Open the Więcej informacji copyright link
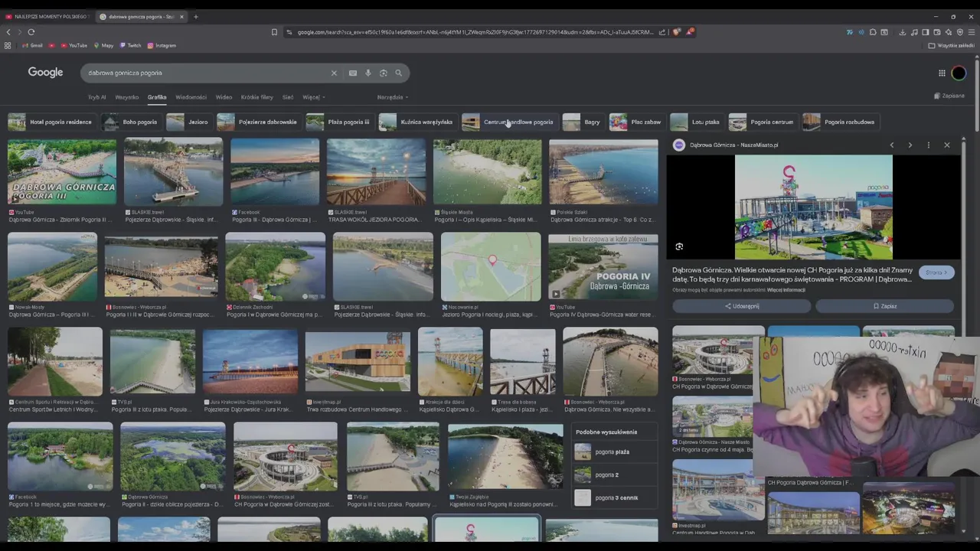 (786, 290)
